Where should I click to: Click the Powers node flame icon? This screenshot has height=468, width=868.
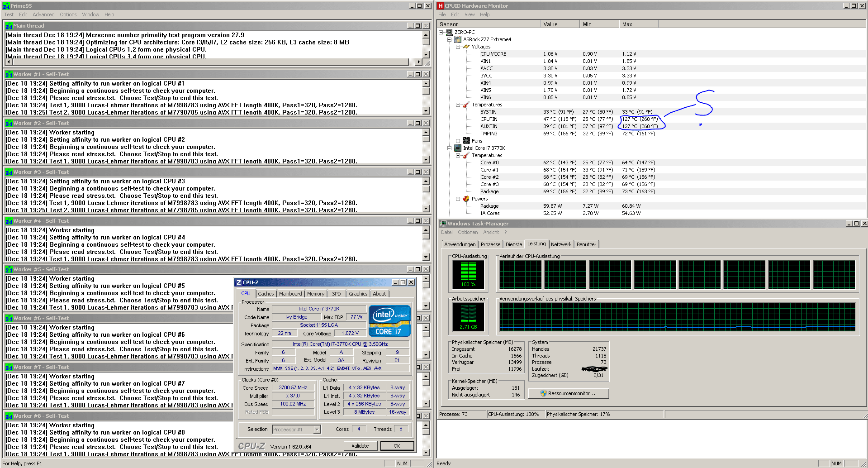[466, 199]
